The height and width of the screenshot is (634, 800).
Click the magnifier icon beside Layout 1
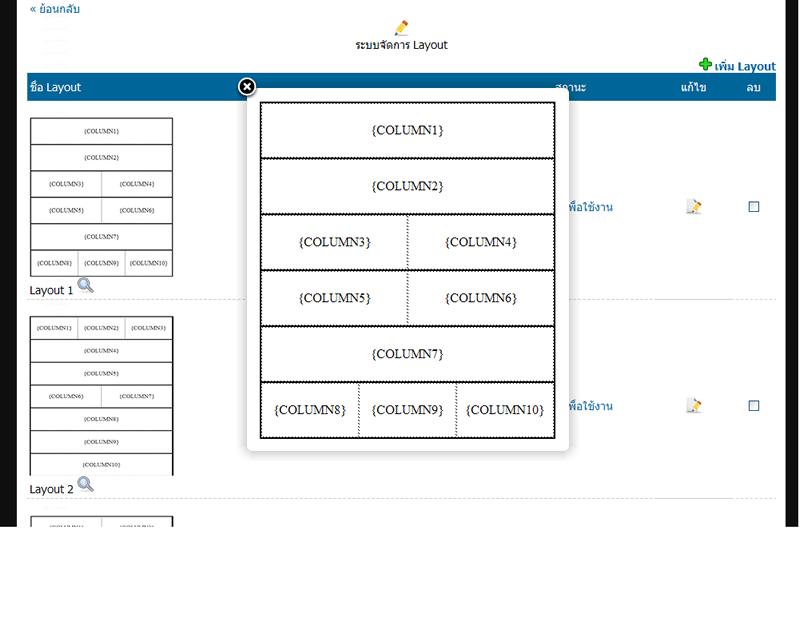(85, 285)
